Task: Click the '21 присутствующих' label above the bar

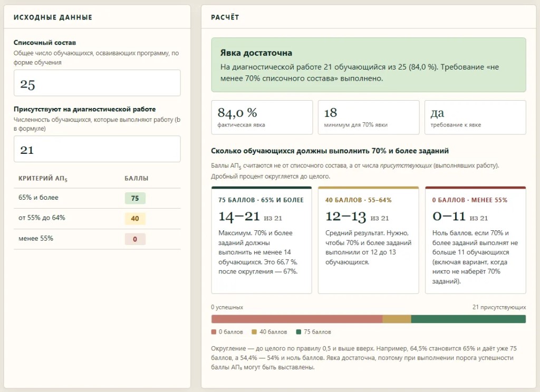Action: [499, 307]
